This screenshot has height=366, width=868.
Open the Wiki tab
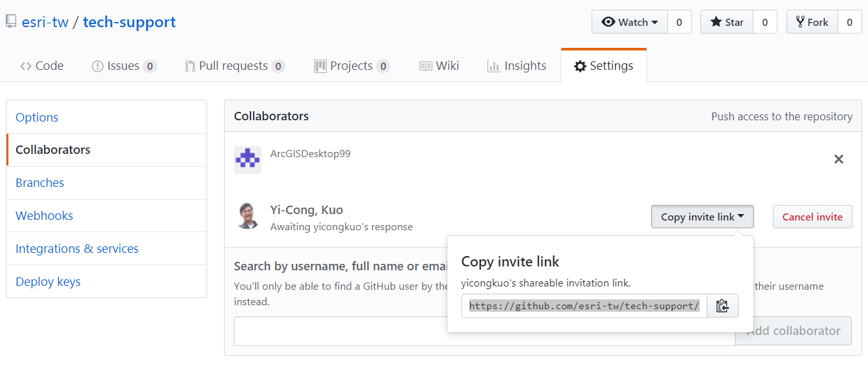point(440,66)
